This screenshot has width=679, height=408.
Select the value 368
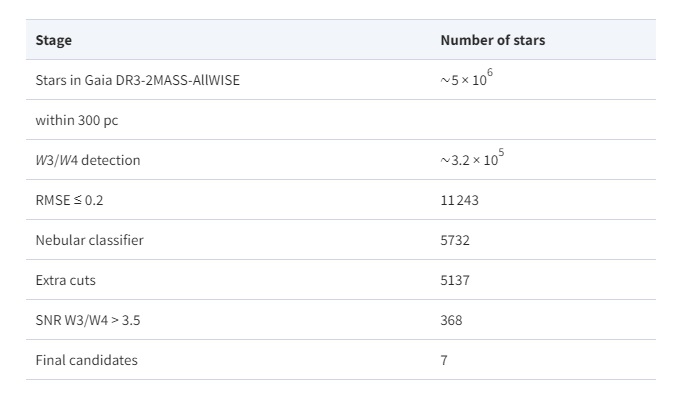point(451,320)
